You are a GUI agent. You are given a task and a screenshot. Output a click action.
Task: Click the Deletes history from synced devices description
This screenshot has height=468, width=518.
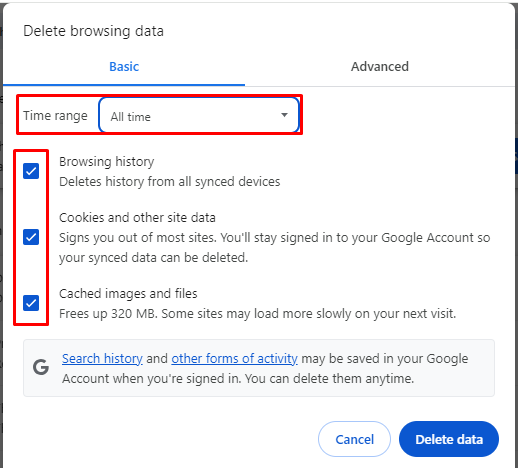click(x=170, y=182)
